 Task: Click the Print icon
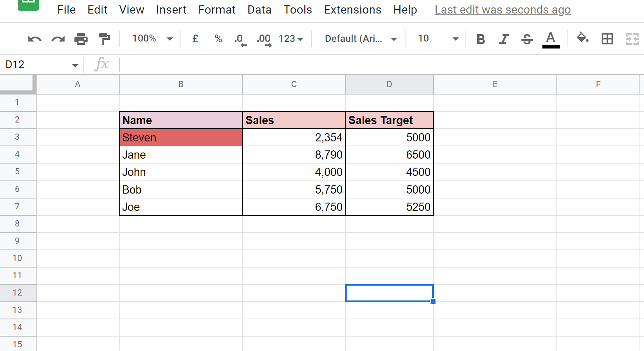pyautogui.click(x=81, y=39)
